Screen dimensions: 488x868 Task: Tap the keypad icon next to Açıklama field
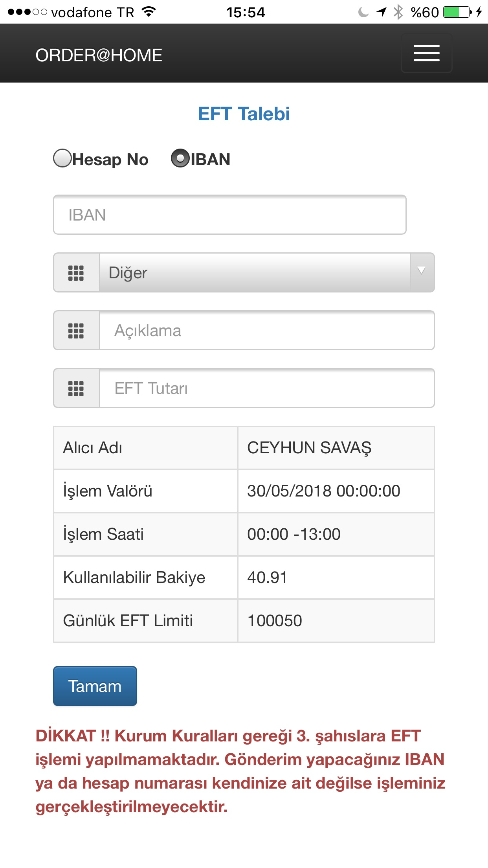pos(76,330)
